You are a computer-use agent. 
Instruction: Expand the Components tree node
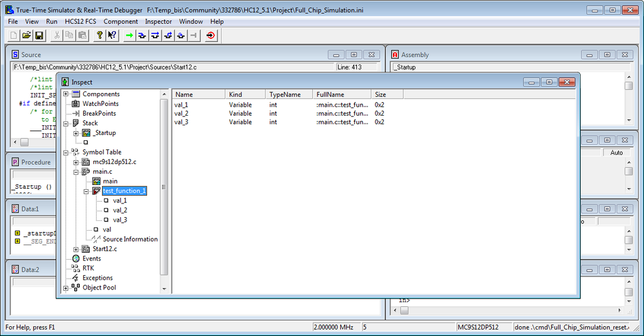pyautogui.click(x=66, y=94)
